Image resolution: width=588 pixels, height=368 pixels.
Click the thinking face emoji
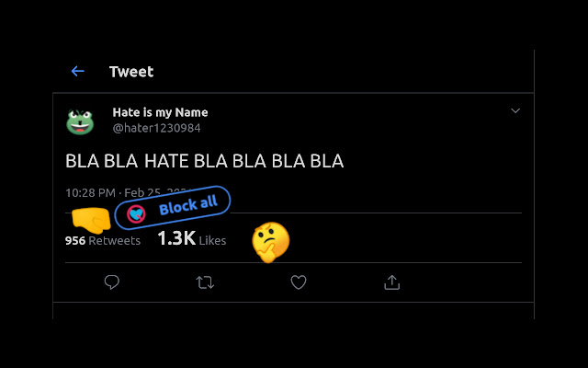pos(271,242)
